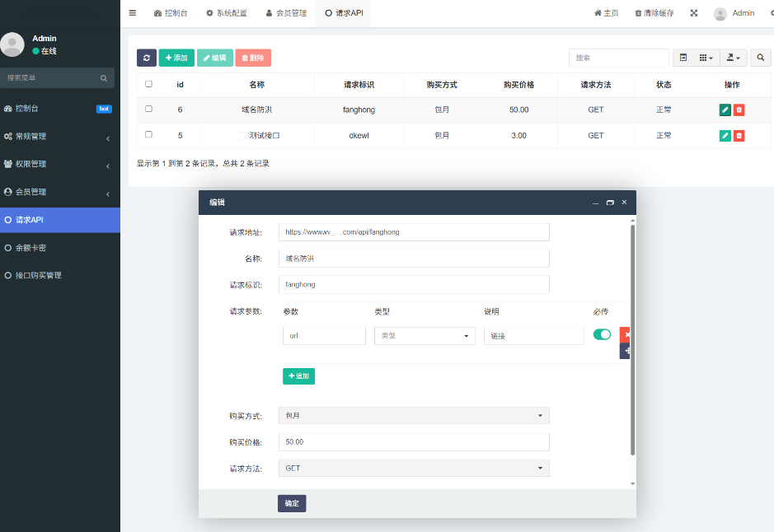
Task: Click the 域名防洪 cell in the table
Action: pyautogui.click(x=256, y=110)
